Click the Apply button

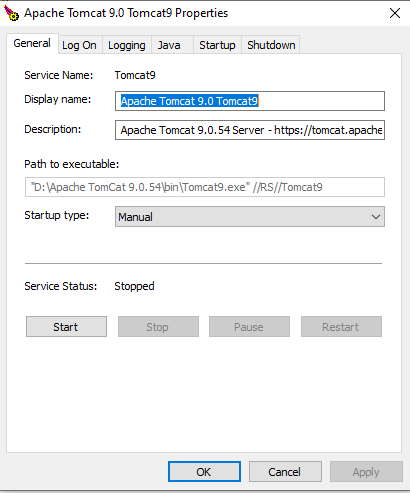click(366, 472)
